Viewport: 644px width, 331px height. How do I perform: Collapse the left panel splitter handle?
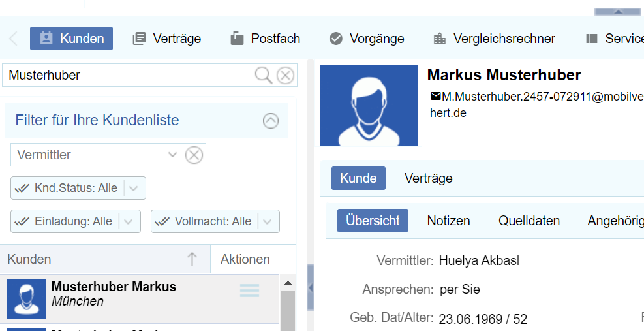click(x=311, y=287)
